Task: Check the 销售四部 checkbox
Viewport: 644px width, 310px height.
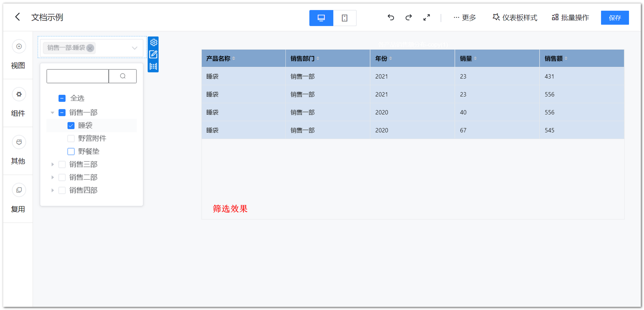Action: 62,191
